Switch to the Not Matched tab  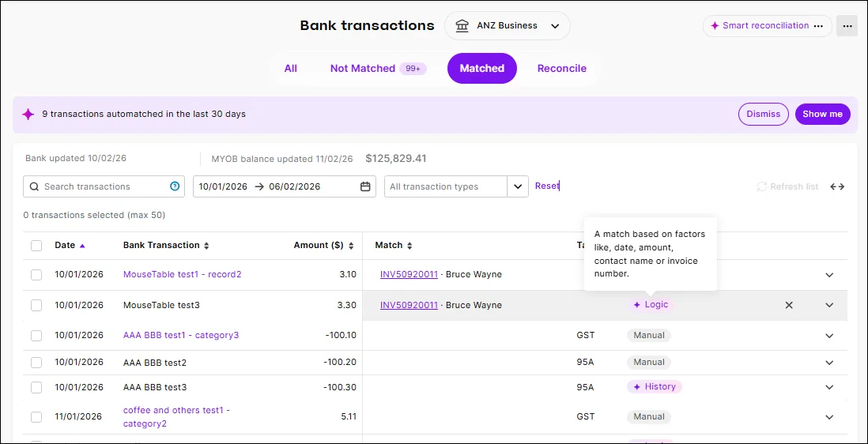378,69
